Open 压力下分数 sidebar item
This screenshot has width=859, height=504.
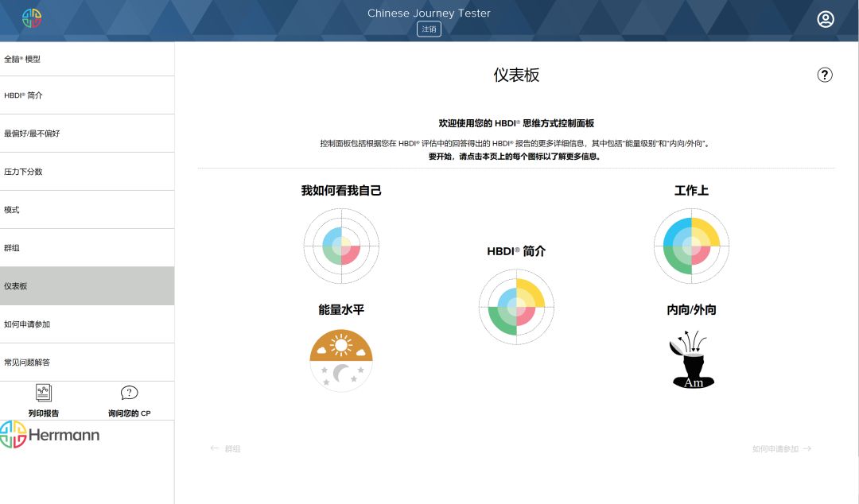pos(87,172)
